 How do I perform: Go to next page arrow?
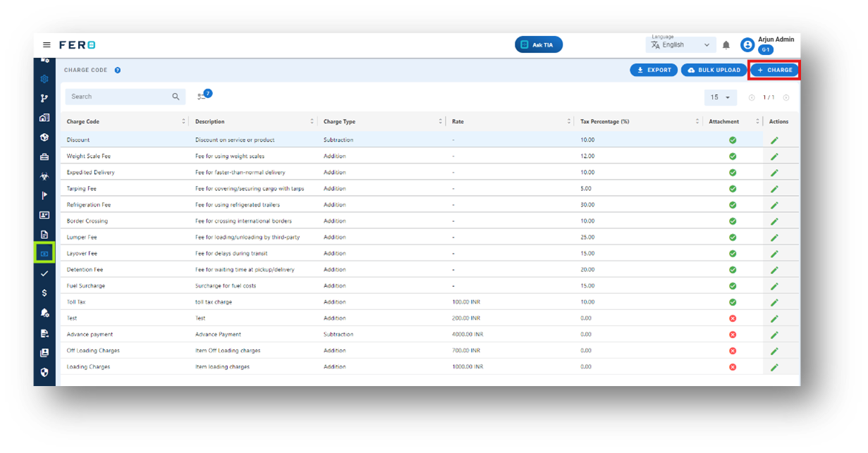click(786, 98)
